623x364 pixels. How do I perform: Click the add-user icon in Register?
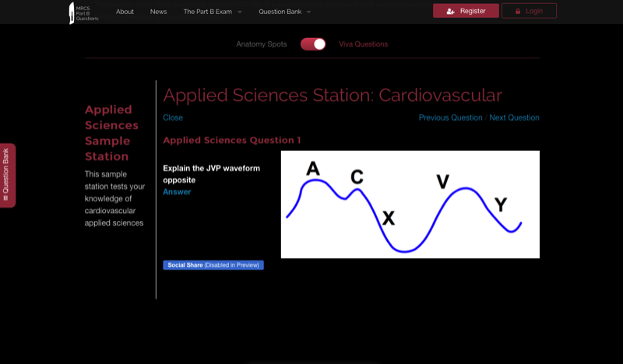coord(451,12)
